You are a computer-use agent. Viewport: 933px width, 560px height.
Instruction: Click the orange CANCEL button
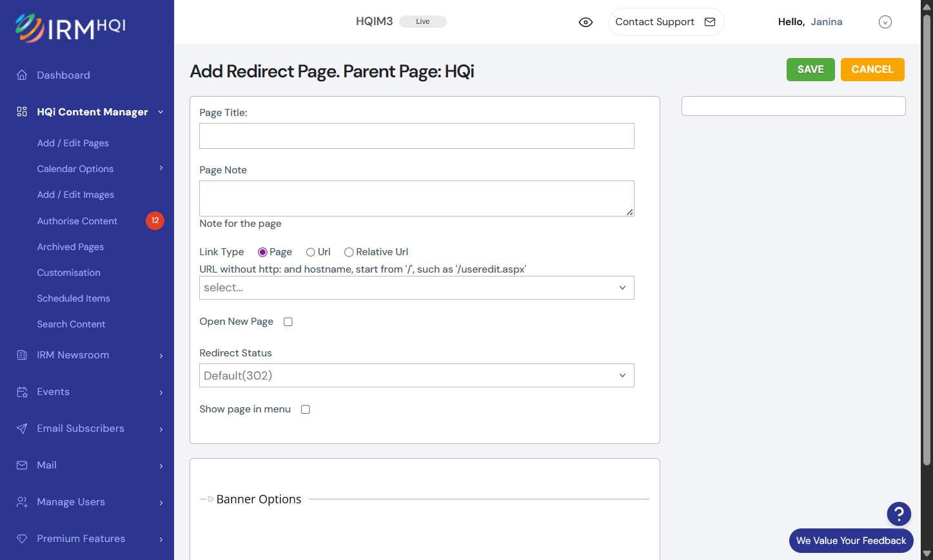pyautogui.click(x=872, y=70)
